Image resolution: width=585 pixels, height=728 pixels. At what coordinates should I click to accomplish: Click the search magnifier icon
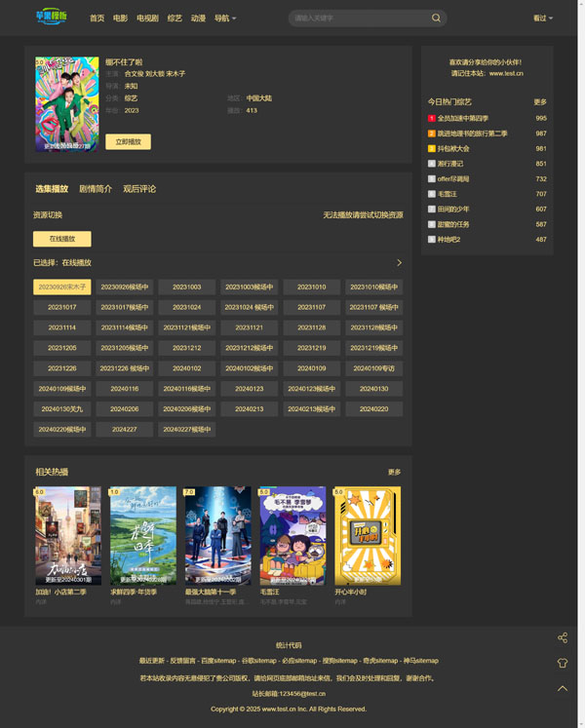(x=436, y=19)
